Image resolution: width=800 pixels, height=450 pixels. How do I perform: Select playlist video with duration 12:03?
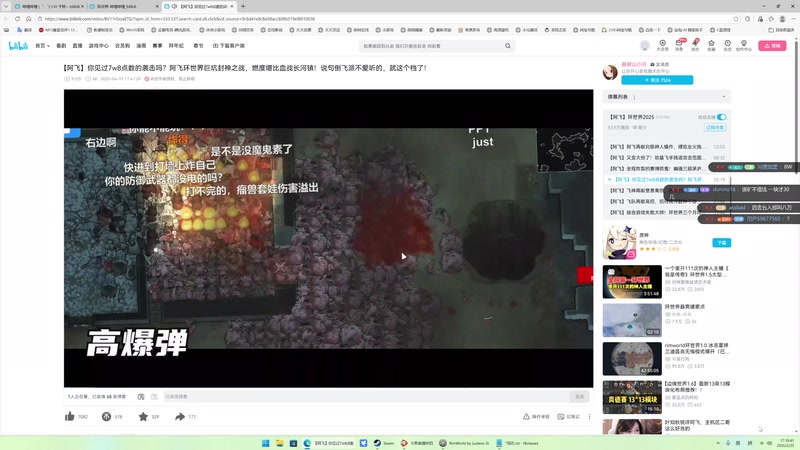667,147
